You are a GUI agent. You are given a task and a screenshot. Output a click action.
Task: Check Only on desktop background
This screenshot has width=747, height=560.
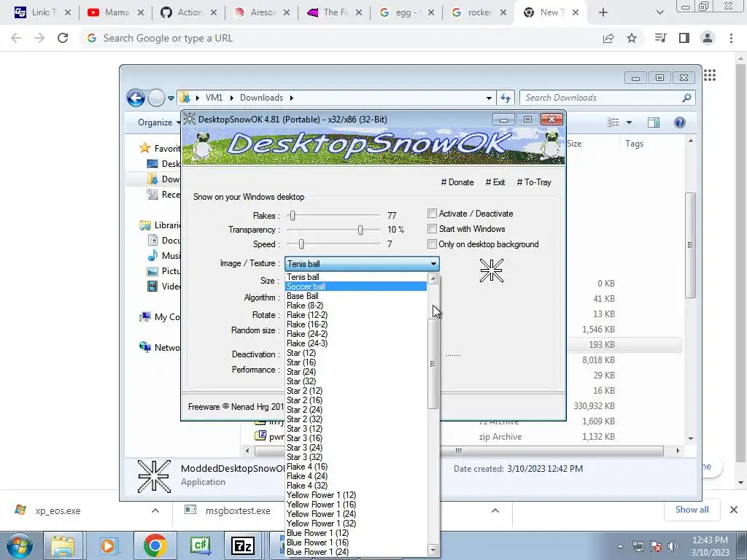(x=432, y=244)
